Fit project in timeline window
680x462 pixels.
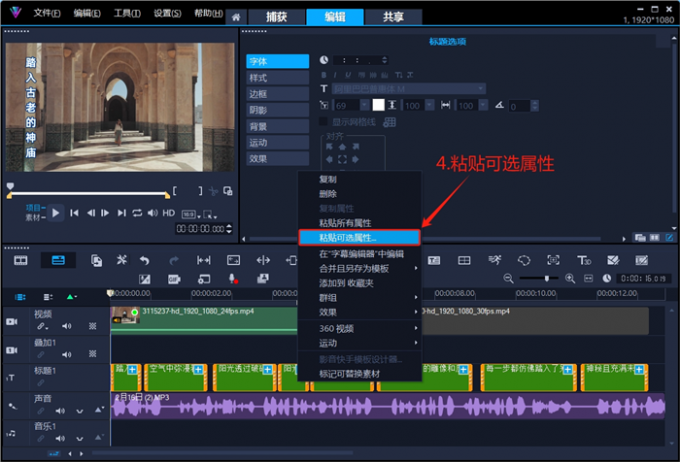tap(588, 279)
